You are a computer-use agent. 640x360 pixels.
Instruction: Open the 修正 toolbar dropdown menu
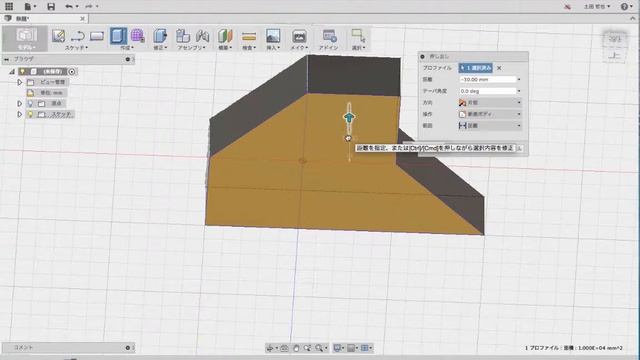click(x=160, y=48)
